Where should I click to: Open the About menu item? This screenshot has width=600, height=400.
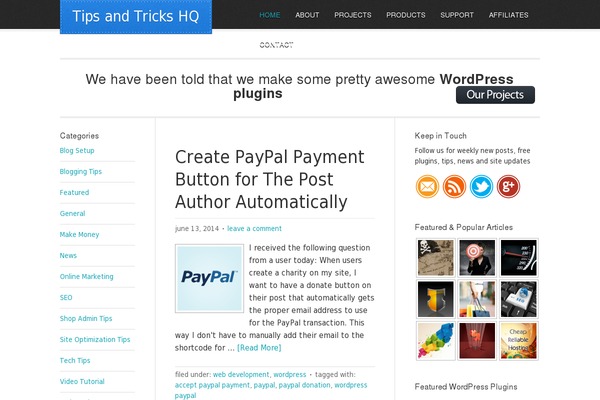307,15
